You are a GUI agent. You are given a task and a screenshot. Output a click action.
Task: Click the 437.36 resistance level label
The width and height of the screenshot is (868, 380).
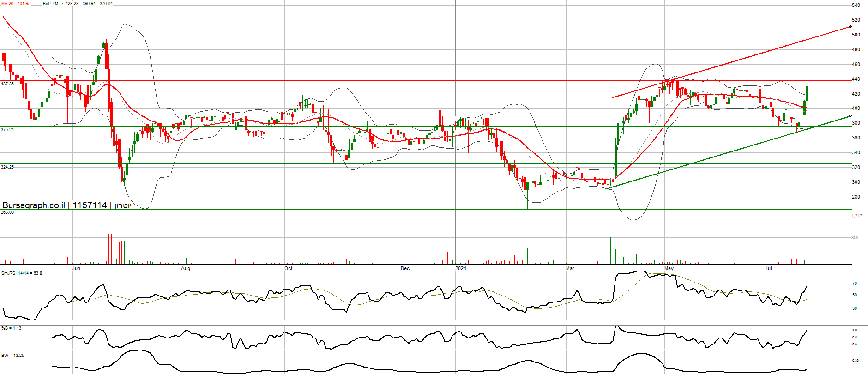[7, 84]
